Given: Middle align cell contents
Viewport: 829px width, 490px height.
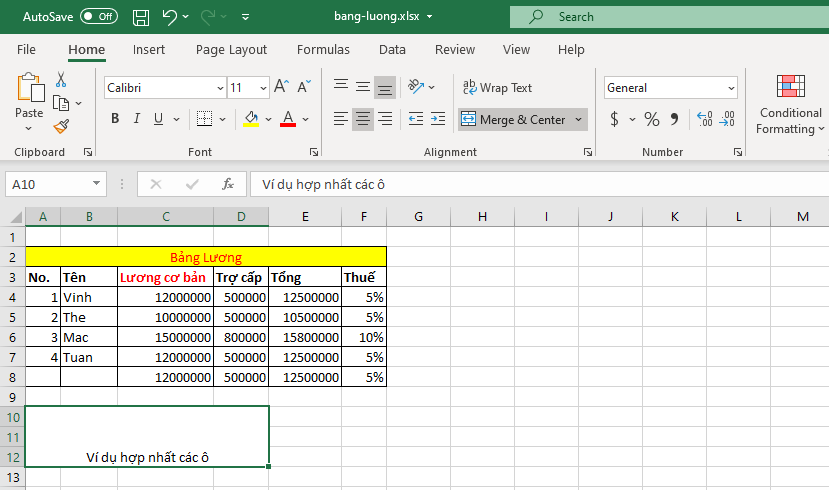Looking at the screenshot, I should pyautogui.click(x=363, y=86).
